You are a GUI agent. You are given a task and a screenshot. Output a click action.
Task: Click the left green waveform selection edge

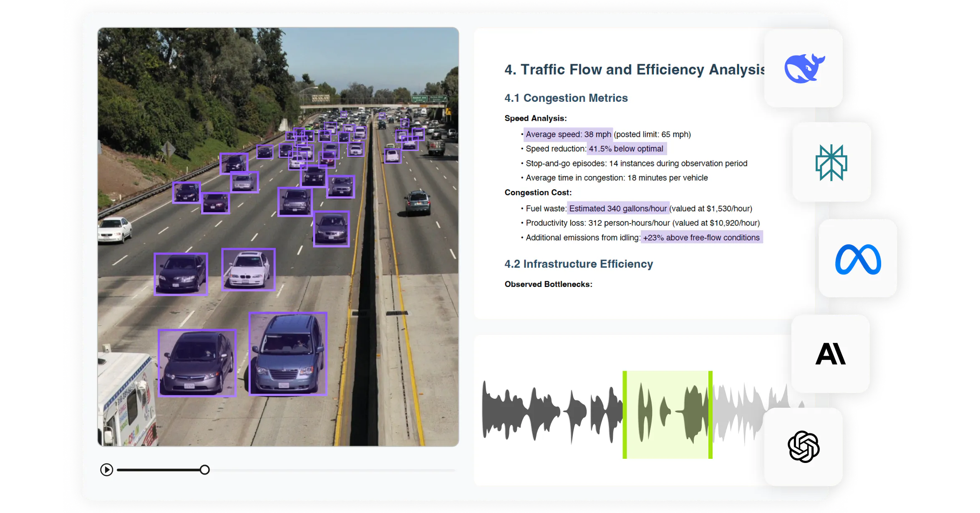click(625, 415)
